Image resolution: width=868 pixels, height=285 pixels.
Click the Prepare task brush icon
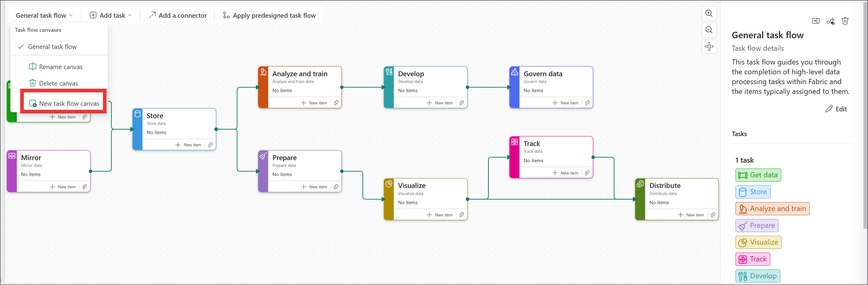[x=263, y=155]
